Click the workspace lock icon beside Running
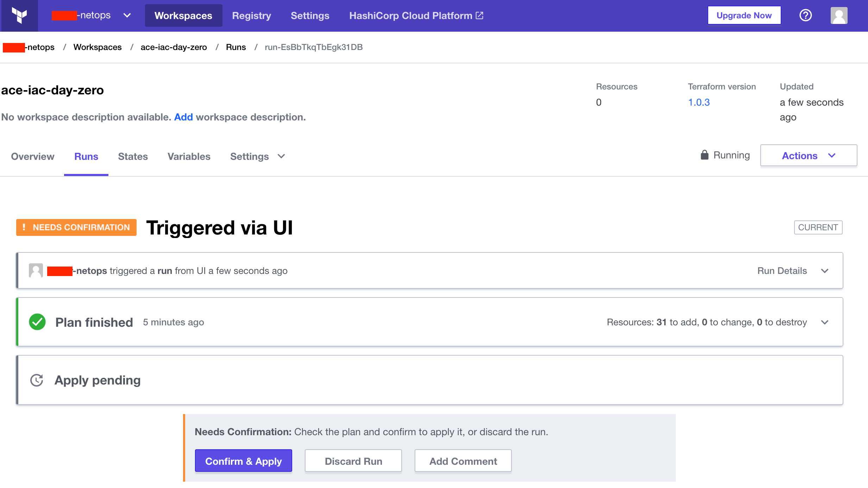 pyautogui.click(x=704, y=155)
